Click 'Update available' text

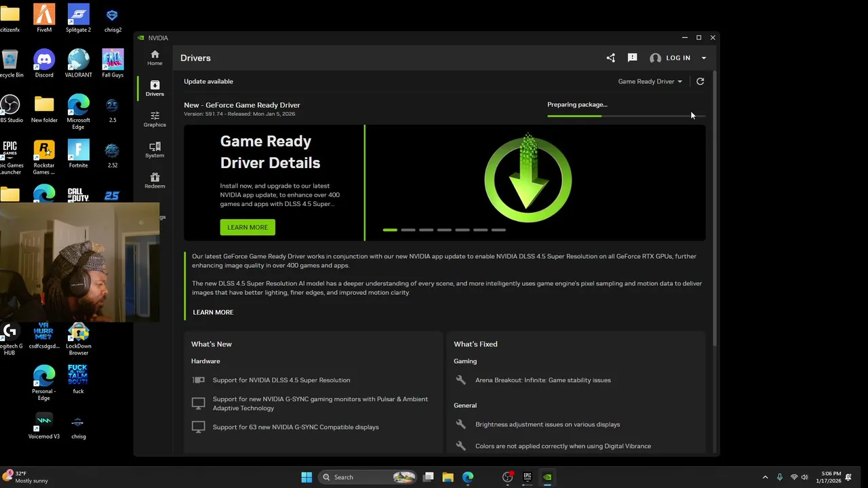(x=208, y=81)
